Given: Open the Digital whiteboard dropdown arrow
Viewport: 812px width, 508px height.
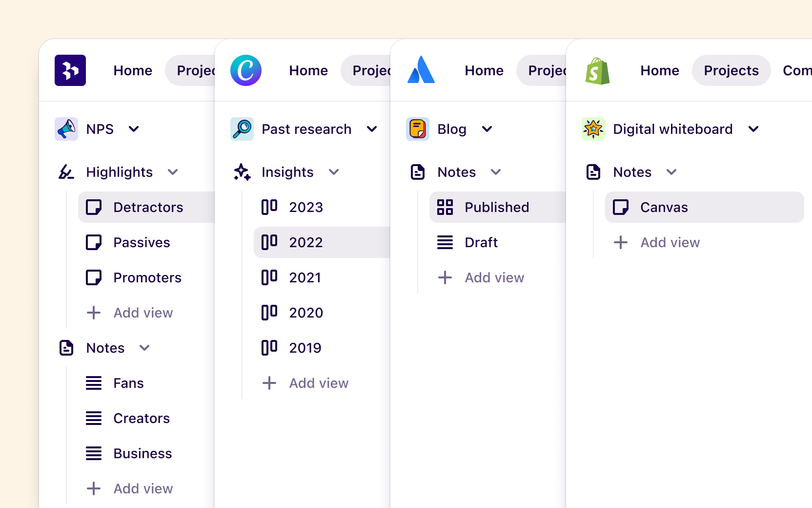Looking at the screenshot, I should (753, 129).
